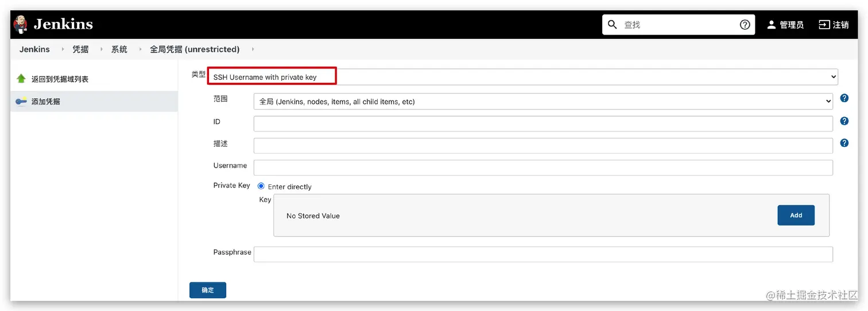Click the Jenkins butler logo icon
The height and width of the screenshot is (311, 868).
(x=21, y=24)
